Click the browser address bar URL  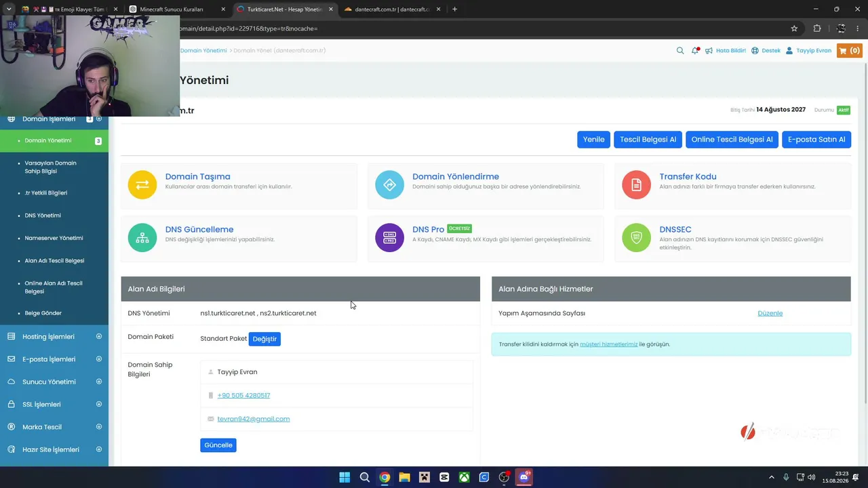pyautogui.click(x=249, y=28)
